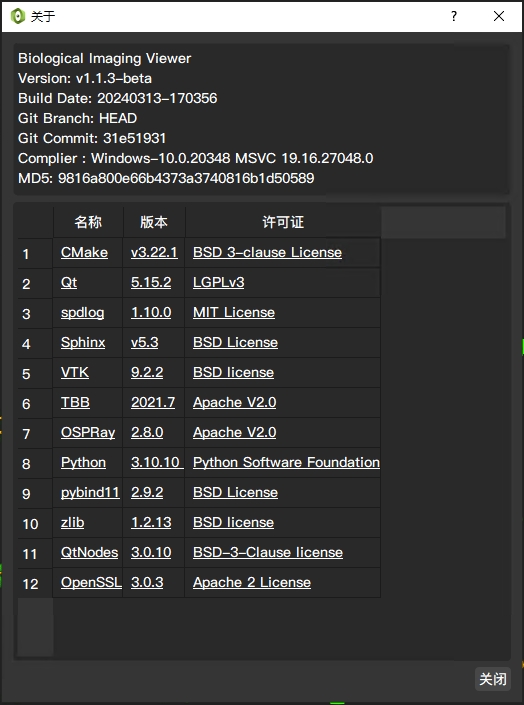The height and width of the screenshot is (705, 524).
Task: Open the MIT License link
Action: 234,312
